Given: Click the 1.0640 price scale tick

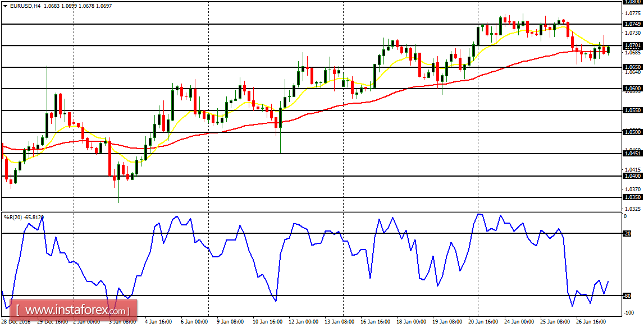Looking at the screenshot, I should tap(633, 72).
